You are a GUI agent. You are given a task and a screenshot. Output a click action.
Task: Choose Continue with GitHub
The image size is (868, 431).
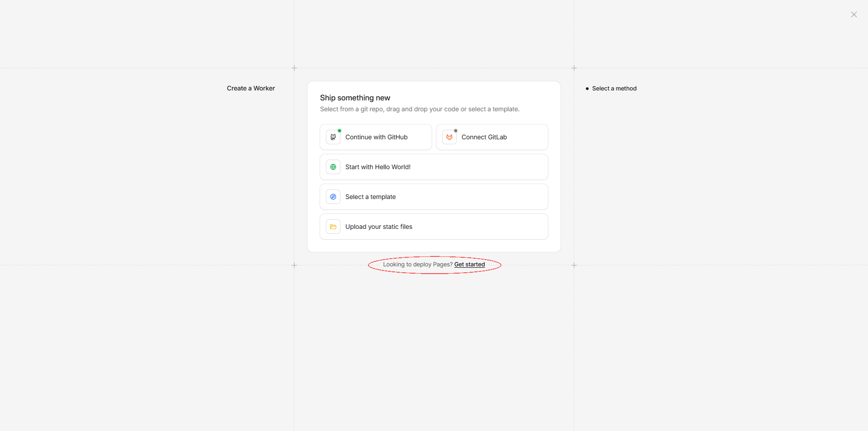click(376, 137)
